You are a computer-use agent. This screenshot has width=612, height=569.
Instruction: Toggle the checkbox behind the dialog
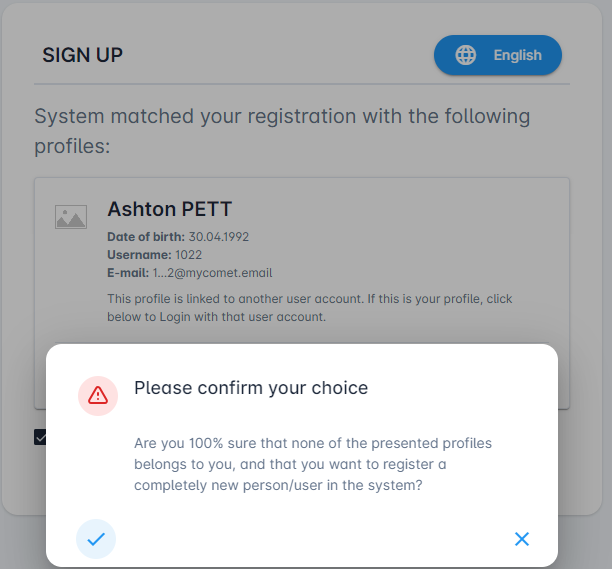(x=40, y=437)
